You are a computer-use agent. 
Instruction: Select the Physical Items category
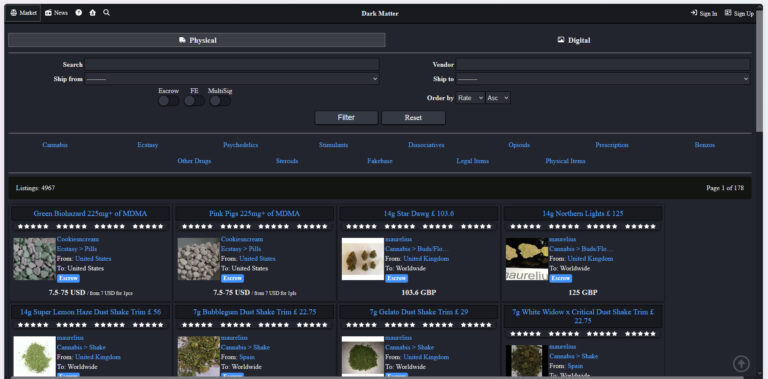[565, 161]
